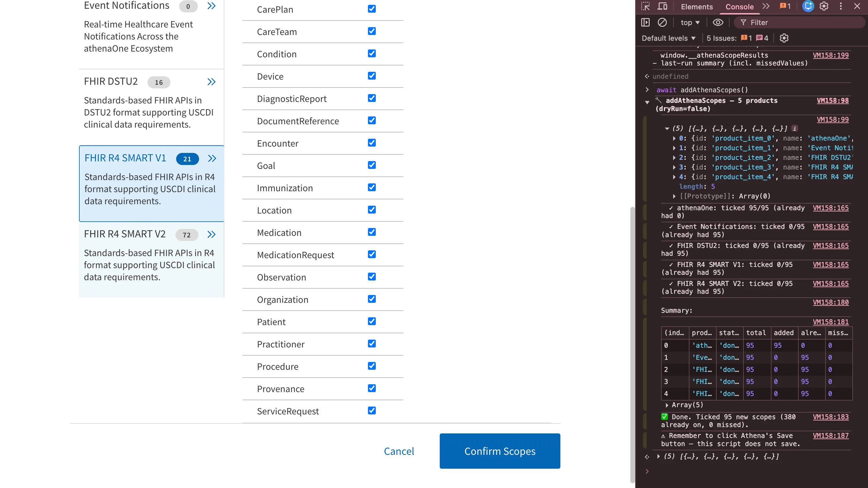Click the Cancel button
Viewport: 868px width, 488px height.
click(399, 451)
